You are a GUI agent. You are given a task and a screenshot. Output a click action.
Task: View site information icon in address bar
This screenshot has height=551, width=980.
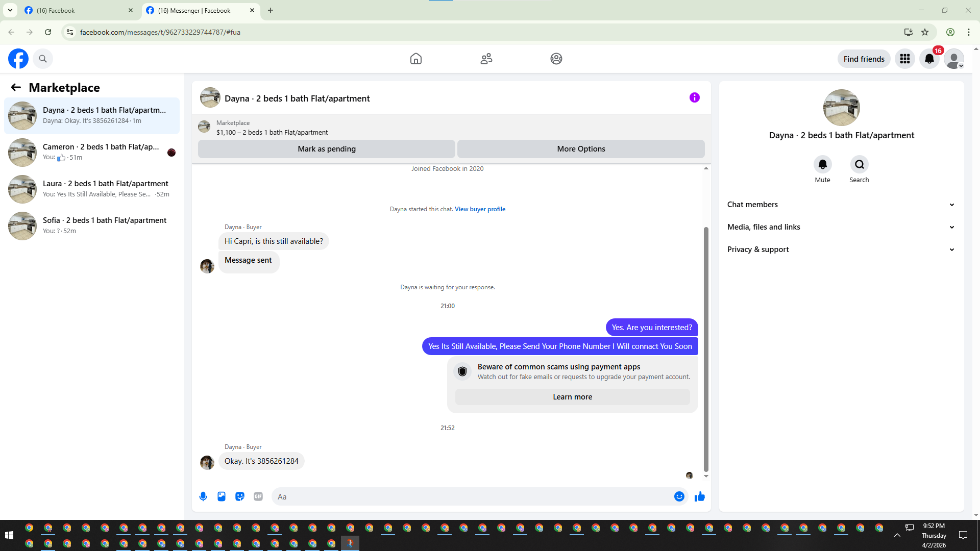70,32
